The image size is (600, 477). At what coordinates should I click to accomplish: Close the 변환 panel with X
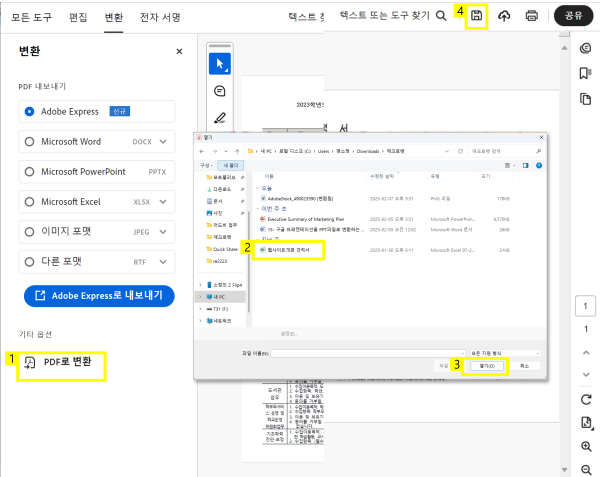pyautogui.click(x=179, y=51)
